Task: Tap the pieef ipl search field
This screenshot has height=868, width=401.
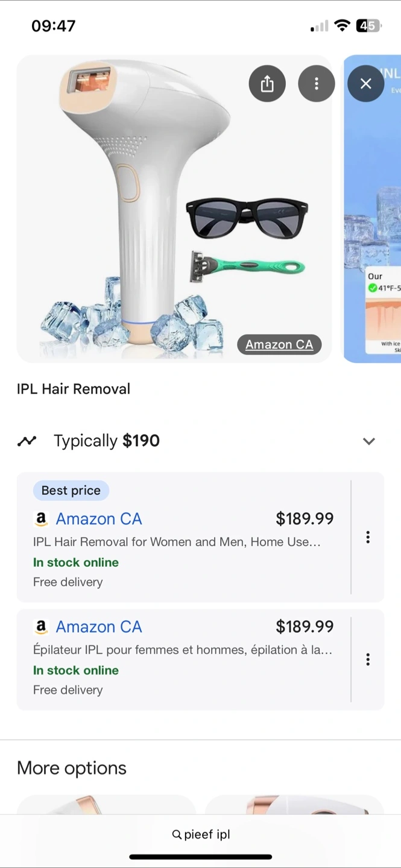Action: [x=201, y=834]
